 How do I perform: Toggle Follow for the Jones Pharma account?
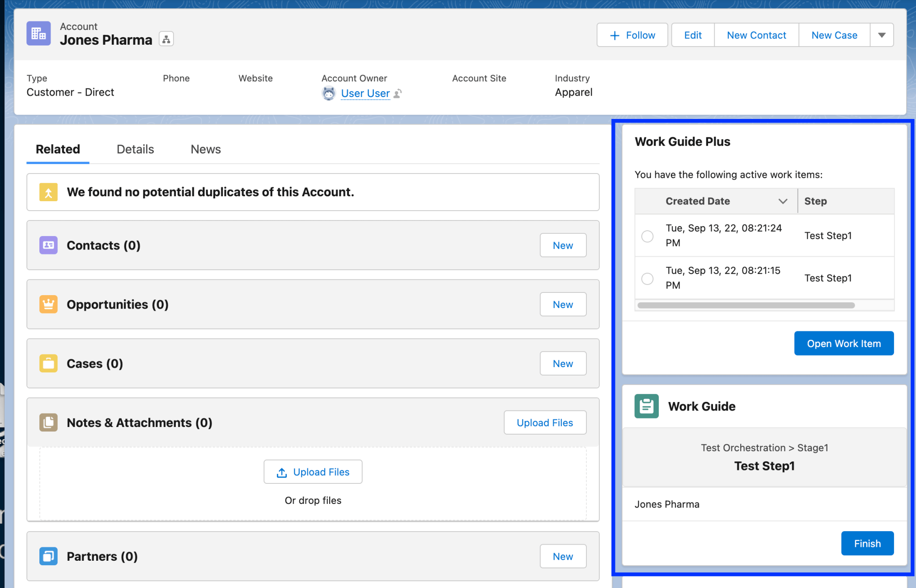click(632, 34)
